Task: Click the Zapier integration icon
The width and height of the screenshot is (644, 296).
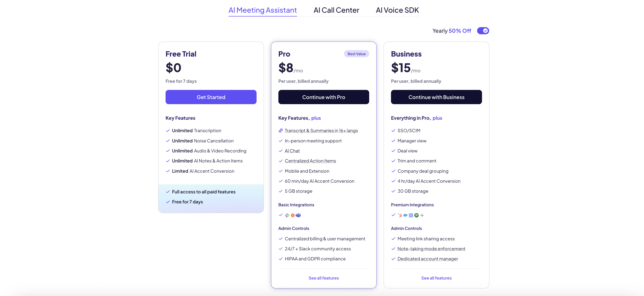Action: [x=292, y=215]
